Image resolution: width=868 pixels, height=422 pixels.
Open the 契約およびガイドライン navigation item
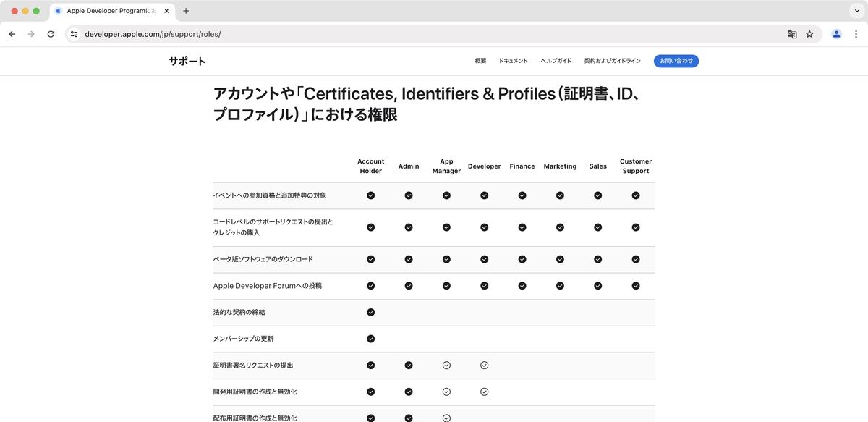613,62
